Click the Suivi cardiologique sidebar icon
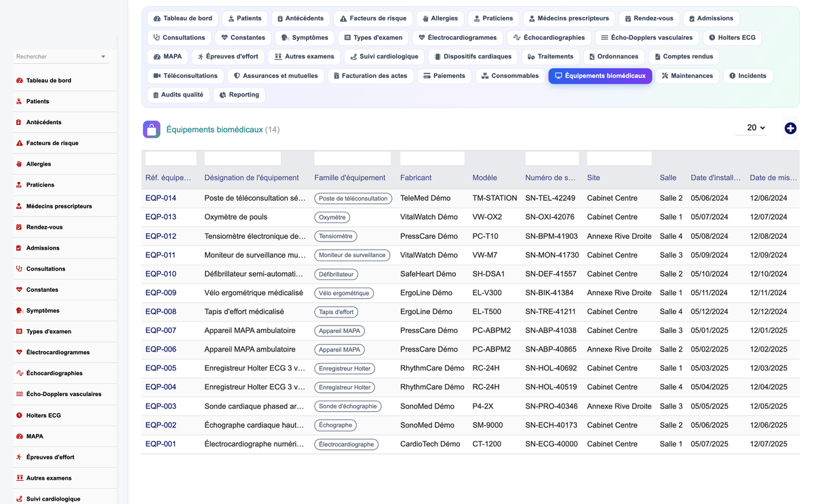This screenshot has height=504, width=814. [19, 499]
